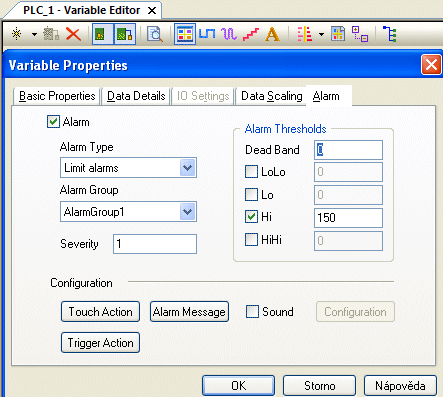Click the grayed building icon in toolbar
The image size is (443, 397).
[x=51, y=34]
